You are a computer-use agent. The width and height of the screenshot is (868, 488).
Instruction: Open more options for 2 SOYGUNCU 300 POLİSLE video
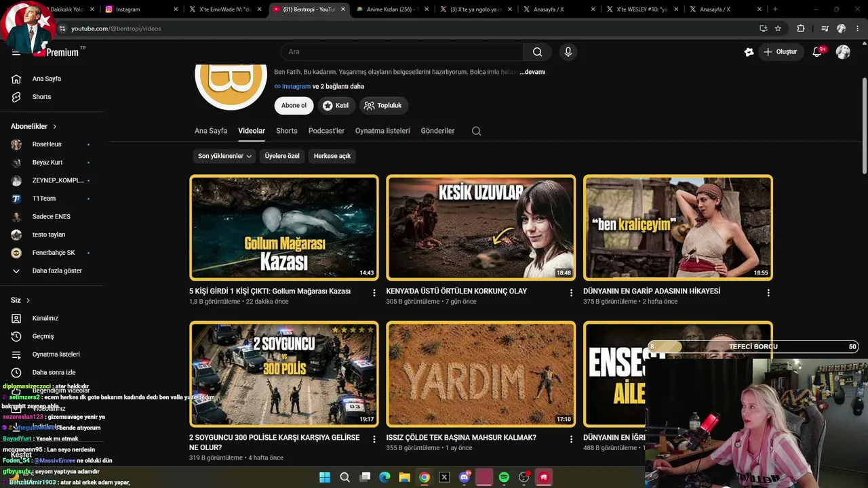pyautogui.click(x=374, y=439)
